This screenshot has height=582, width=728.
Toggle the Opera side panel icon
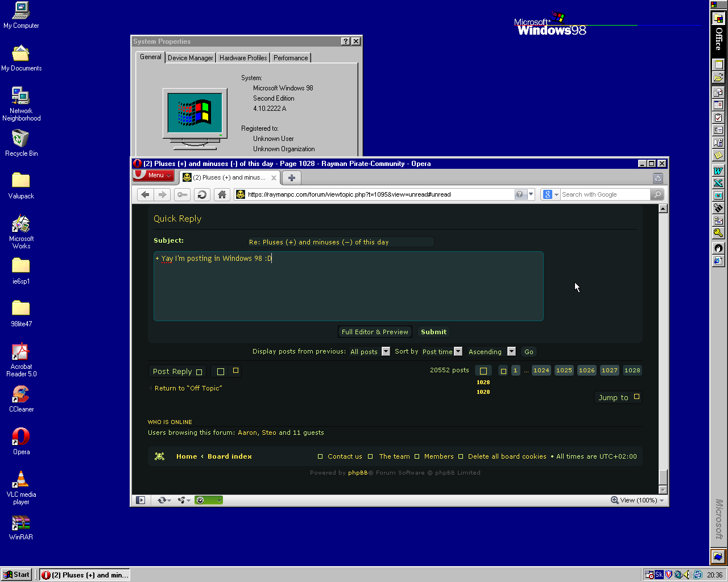coord(140,500)
